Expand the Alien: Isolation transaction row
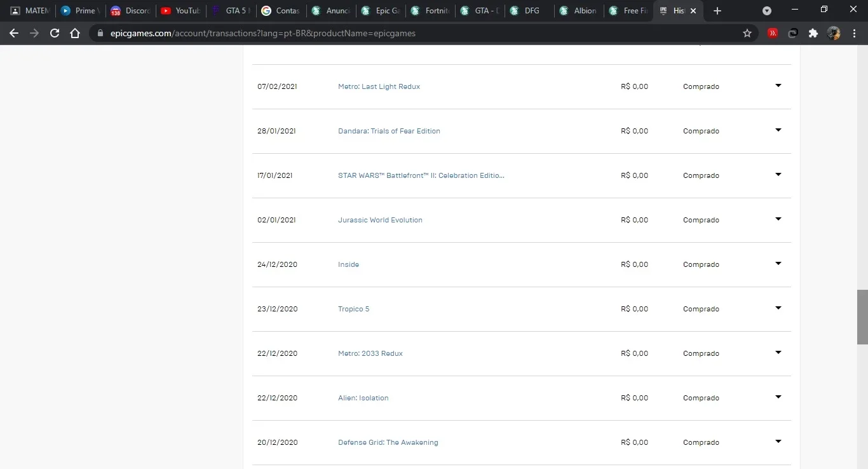The width and height of the screenshot is (868, 469). pyautogui.click(x=778, y=397)
